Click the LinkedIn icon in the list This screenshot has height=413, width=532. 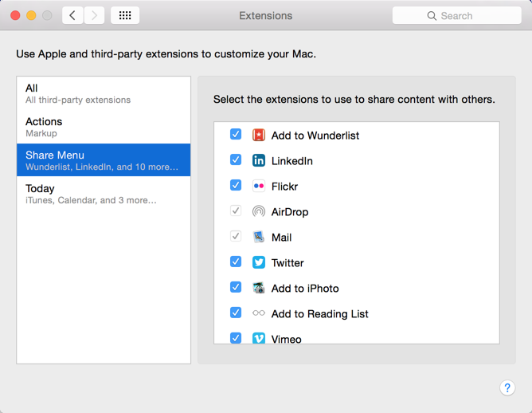[259, 161]
